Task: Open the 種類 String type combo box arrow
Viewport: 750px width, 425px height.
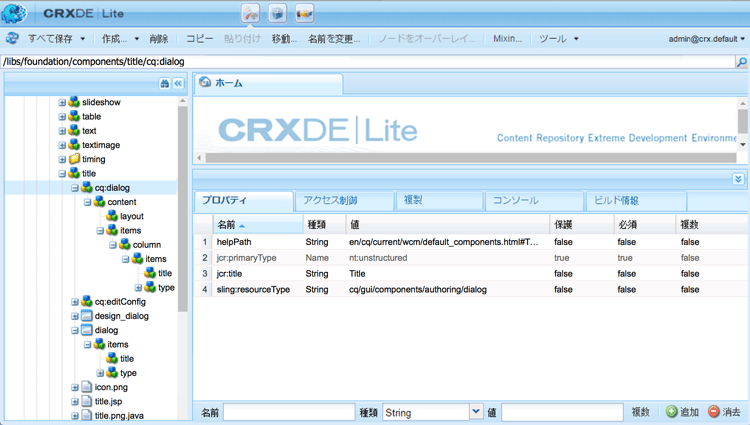Action: tap(475, 411)
